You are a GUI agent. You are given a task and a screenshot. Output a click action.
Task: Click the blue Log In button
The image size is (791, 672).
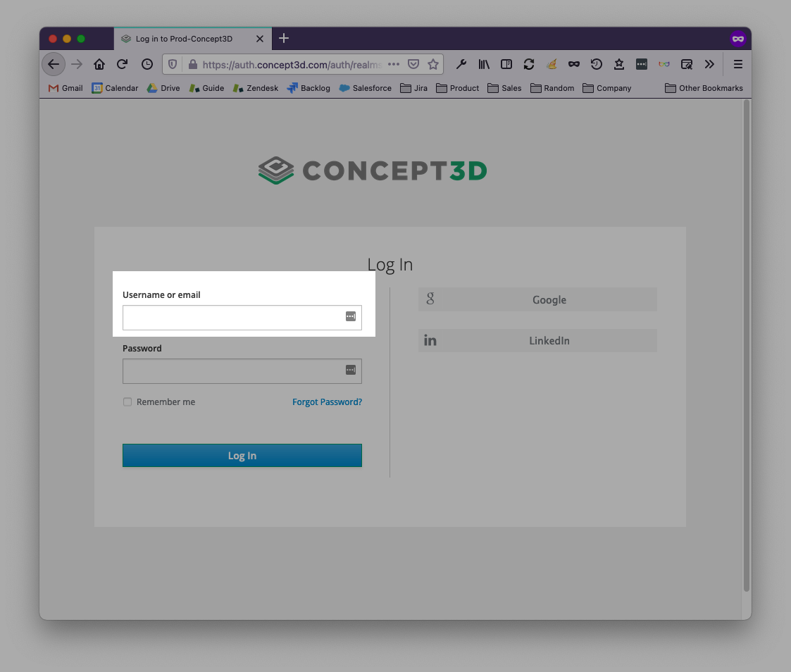(242, 456)
